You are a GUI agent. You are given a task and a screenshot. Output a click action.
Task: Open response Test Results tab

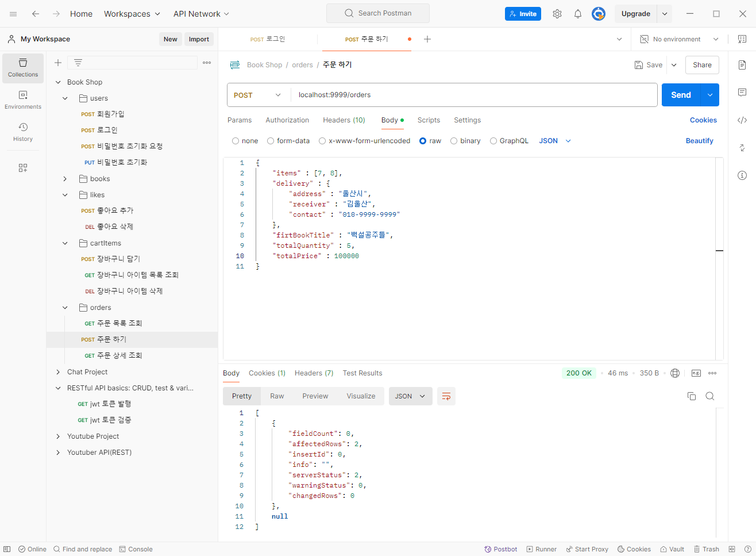tap(362, 373)
